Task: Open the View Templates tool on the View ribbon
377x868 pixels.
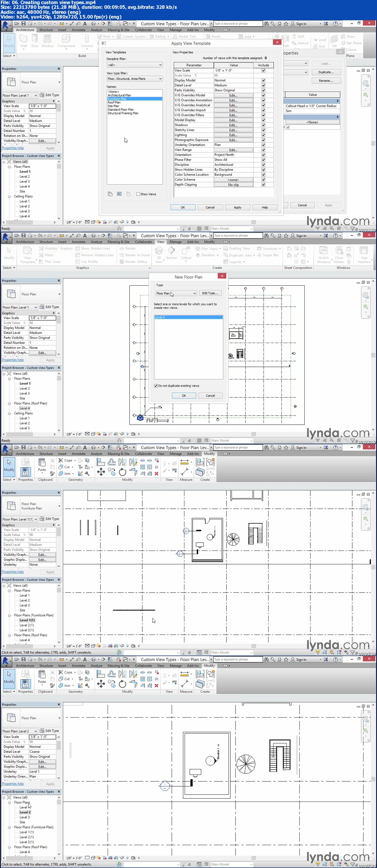Action: 28,255
